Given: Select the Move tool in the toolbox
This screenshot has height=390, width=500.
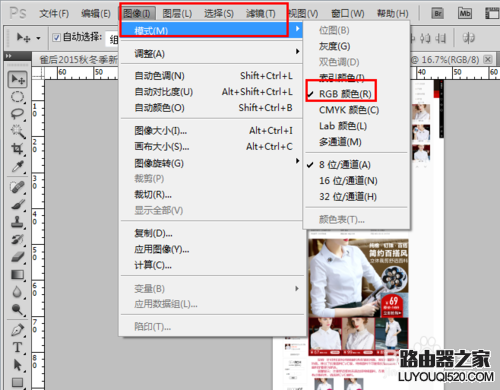Looking at the screenshot, I should [17, 79].
